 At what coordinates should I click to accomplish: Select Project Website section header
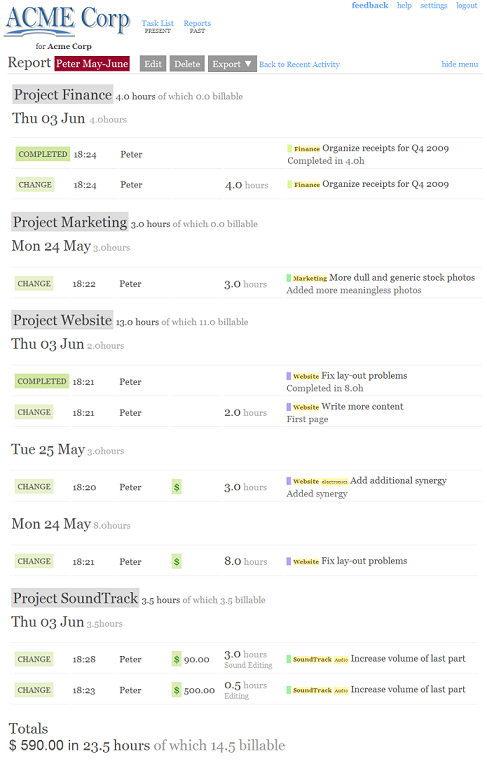[62, 320]
